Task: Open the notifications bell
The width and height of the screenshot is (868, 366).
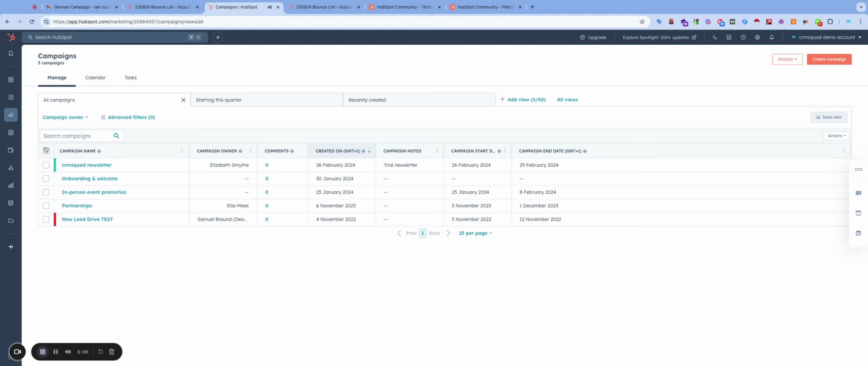Action: (771, 37)
